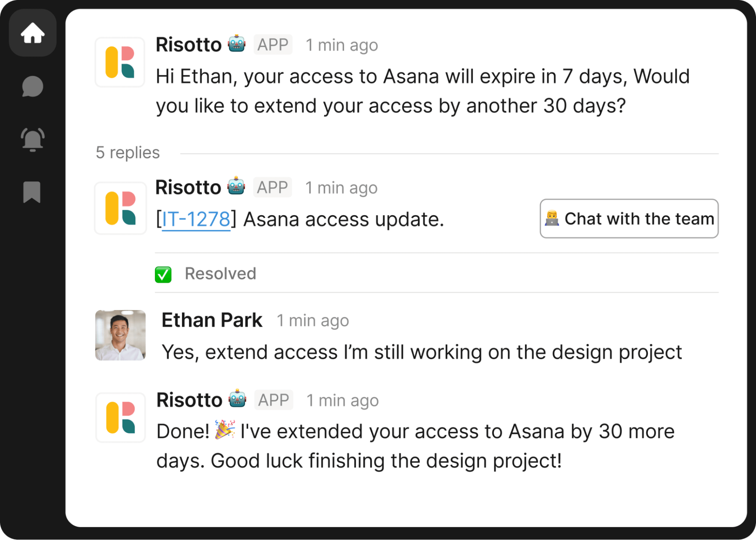This screenshot has height=540, width=756.
Task: Click the Risotto avatar on the Done message
Action: tap(120, 417)
